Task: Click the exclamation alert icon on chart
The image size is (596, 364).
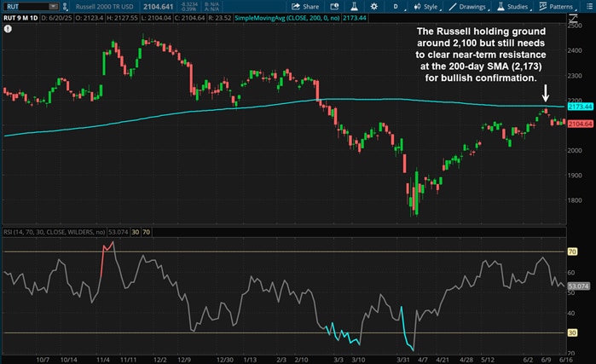Action: pos(8,29)
